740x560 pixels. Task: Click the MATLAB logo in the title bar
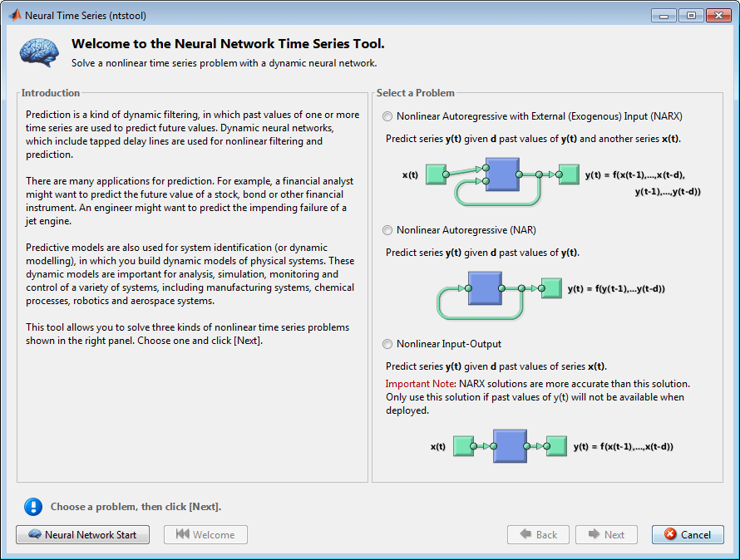[x=15, y=15]
